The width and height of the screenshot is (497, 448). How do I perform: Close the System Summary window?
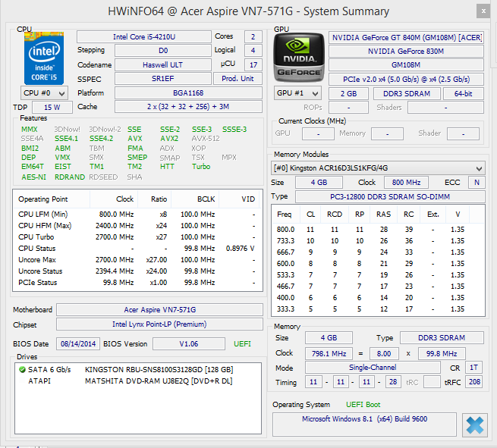(483, 11)
